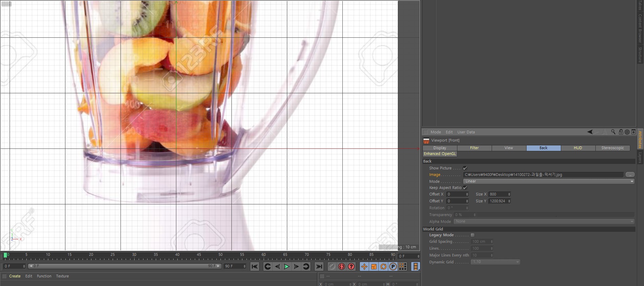This screenshot has width=644, height=286.
Task: Open the Mode dropdown showing Linear
Action: point(548,181)
